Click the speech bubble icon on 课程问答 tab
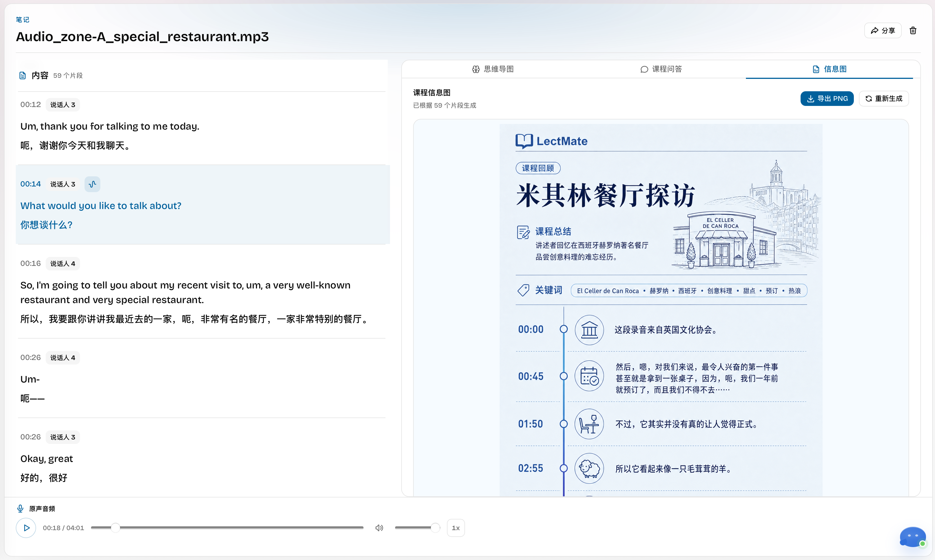 pyautogui.click(x=644, y=69)
